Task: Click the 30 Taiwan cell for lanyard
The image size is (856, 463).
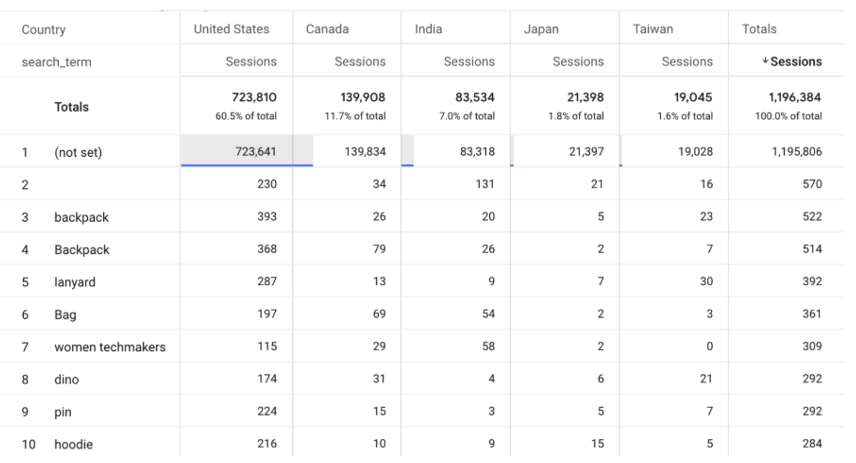Action: (x=706, y=281)
